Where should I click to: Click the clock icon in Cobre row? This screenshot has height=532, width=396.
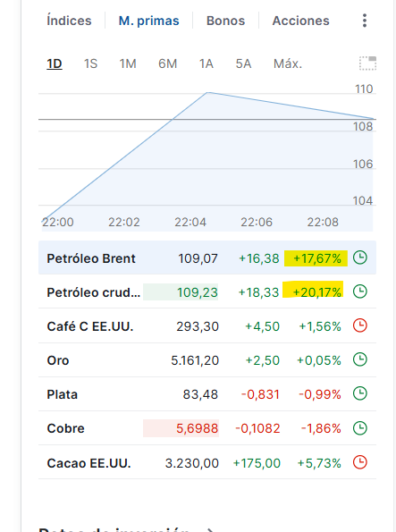(x=360, y=428)
